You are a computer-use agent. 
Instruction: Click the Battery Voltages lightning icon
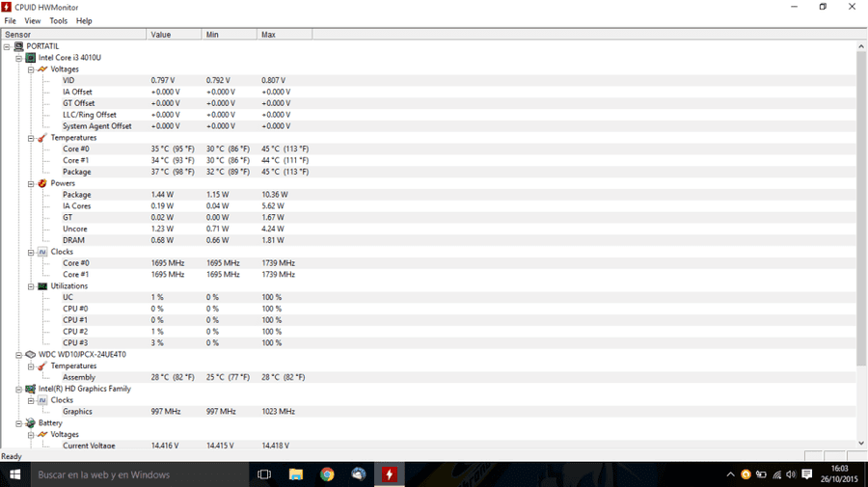pyautogui.click(x=42, y=434)
